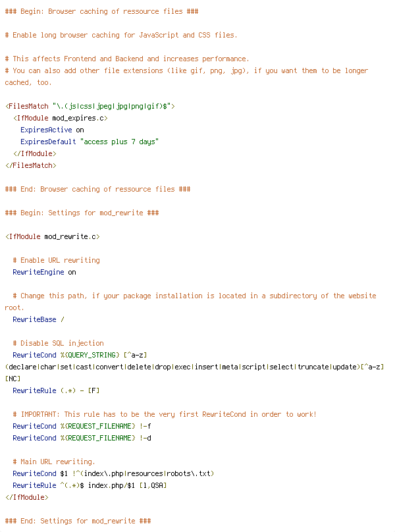Click the robots\.txt RewriteCond line
This screenshot has height=532, width=395.
tap(113, 473)
